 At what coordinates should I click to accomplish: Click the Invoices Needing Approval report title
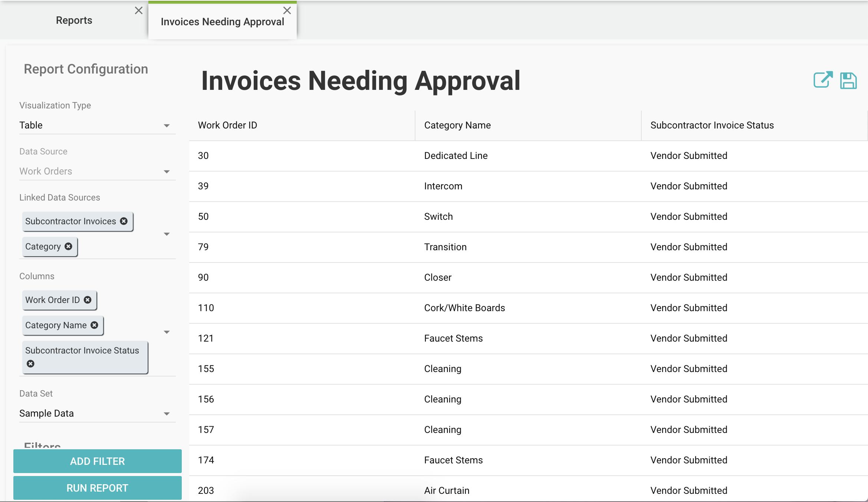(x=361, y=81)
